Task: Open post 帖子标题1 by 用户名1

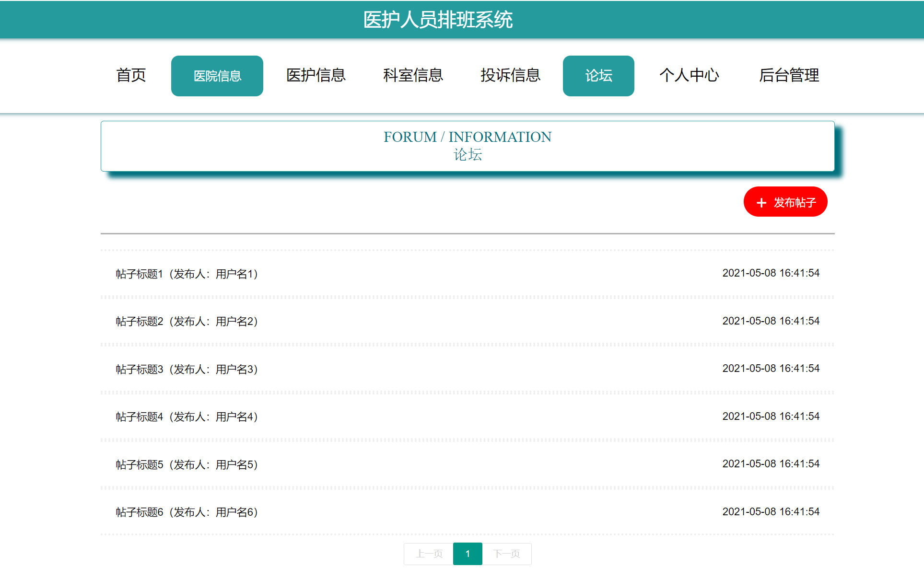Action: (187, 274)
